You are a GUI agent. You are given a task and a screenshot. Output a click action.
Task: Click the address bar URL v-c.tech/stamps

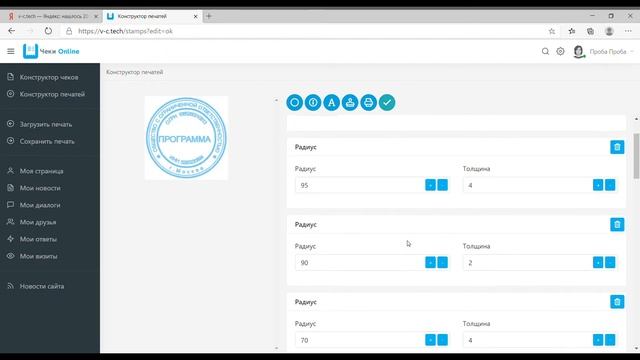[125, 31]
